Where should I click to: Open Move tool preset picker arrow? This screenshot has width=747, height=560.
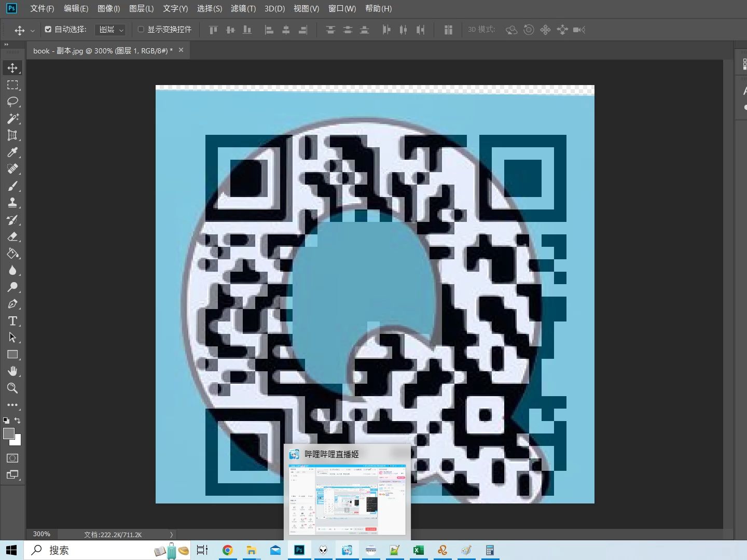pyautogui.click(x=32, y=31)
